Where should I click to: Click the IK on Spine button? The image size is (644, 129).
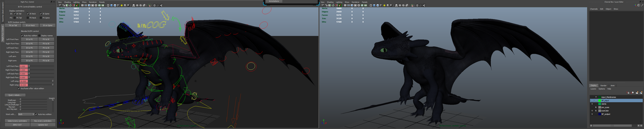47,25
